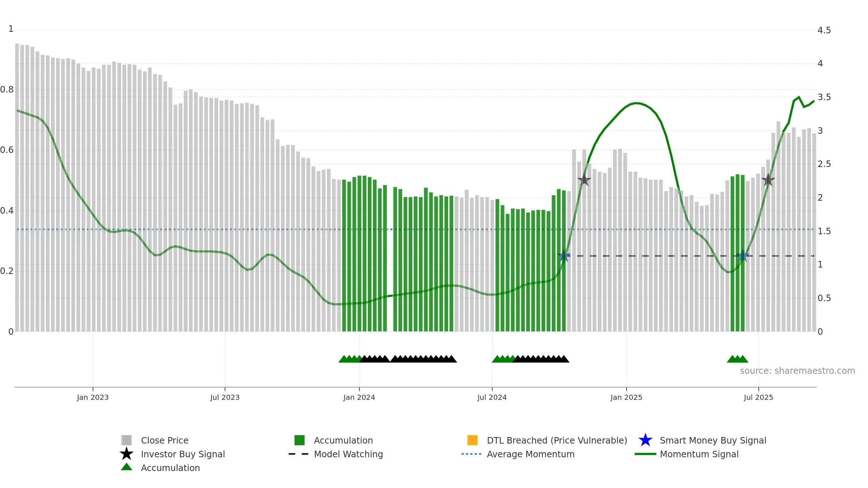Click the gray Close Price legend square
Viewport: 868px width, 488px height.
coord(127,440)
